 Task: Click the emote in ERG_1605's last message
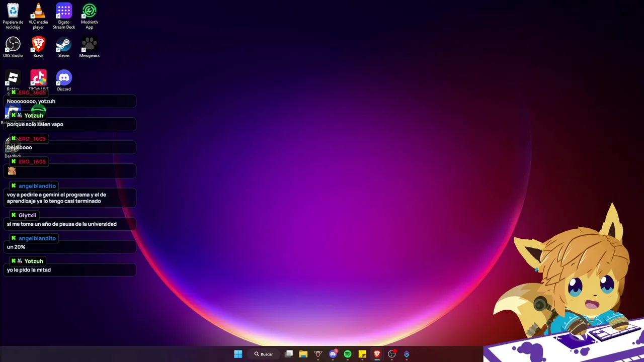click(12, 170)
